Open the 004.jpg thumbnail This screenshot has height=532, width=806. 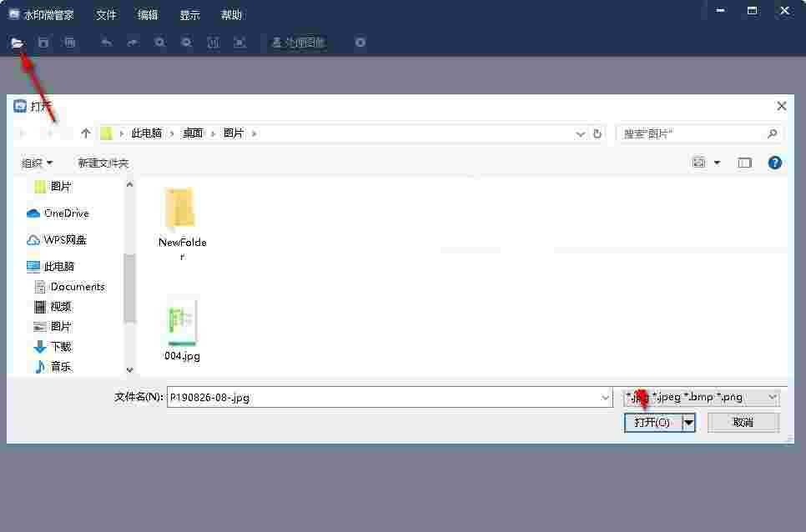(x=181, y=325)
